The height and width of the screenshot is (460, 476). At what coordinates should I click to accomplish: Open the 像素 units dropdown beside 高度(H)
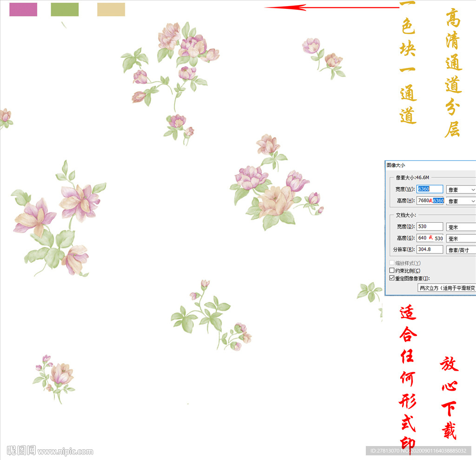pyautogui.click(x=461, y=201)
